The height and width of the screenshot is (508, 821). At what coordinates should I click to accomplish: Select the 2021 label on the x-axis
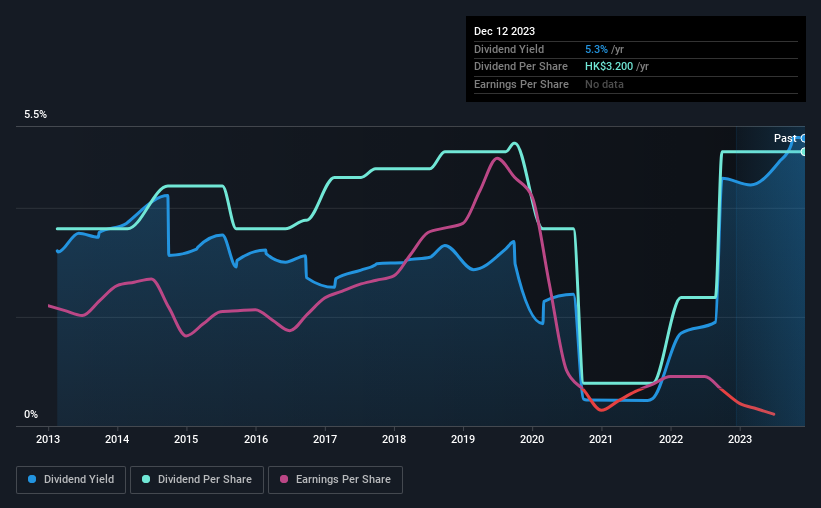tap(601, 439)
